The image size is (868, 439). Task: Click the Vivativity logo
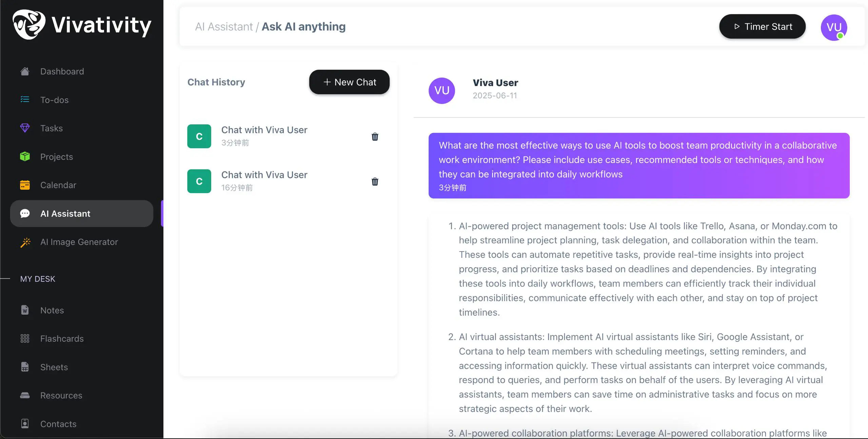(82, 25)
